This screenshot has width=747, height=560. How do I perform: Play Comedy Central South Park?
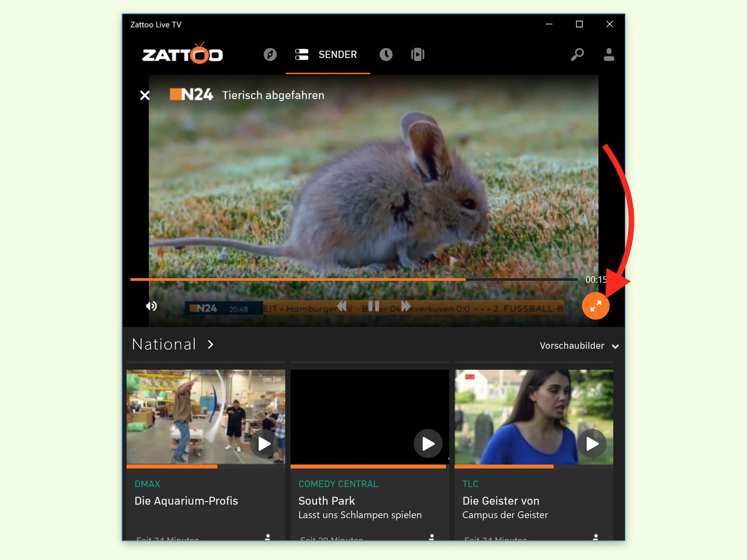428,444
